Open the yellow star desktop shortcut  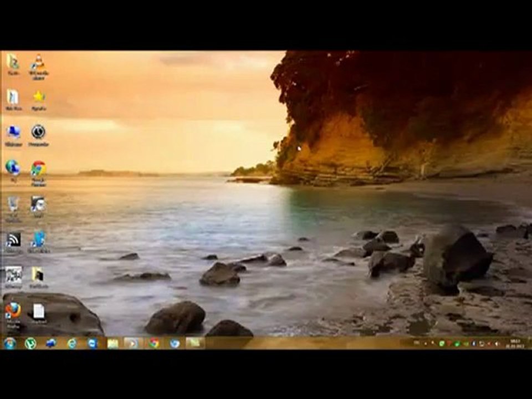(39, 100)
